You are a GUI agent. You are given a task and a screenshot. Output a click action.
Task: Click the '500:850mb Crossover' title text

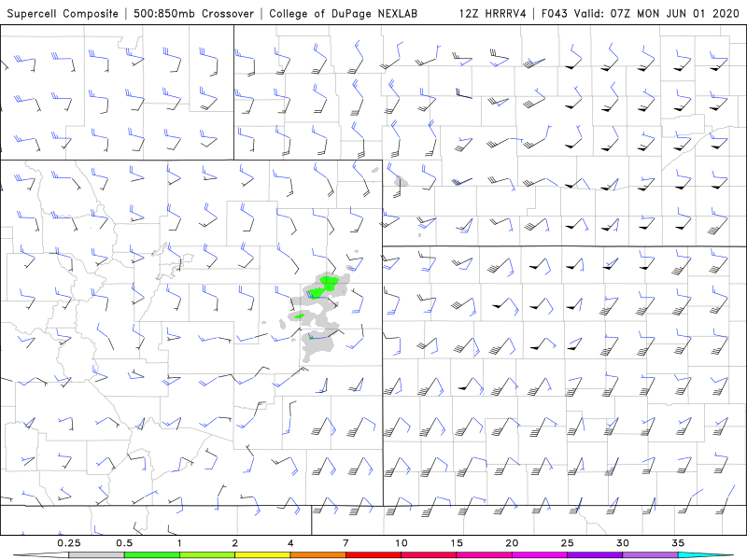pos(194,13)
